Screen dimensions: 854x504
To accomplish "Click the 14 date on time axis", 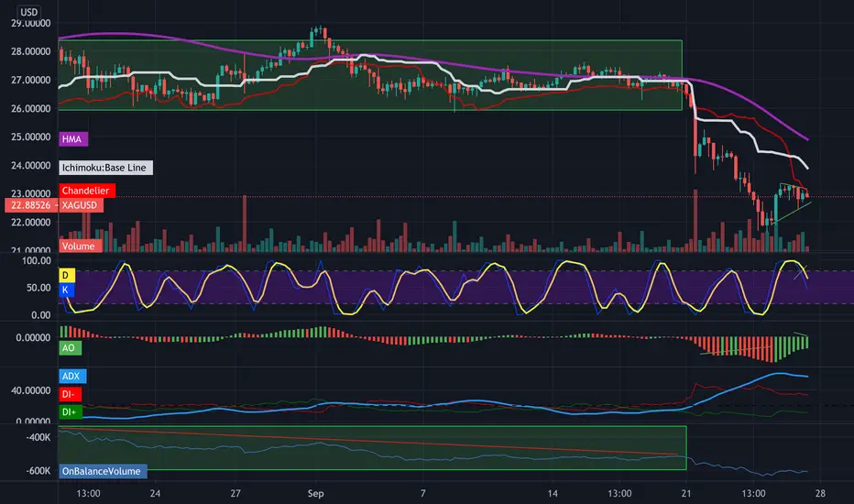I will pos(553,494).
